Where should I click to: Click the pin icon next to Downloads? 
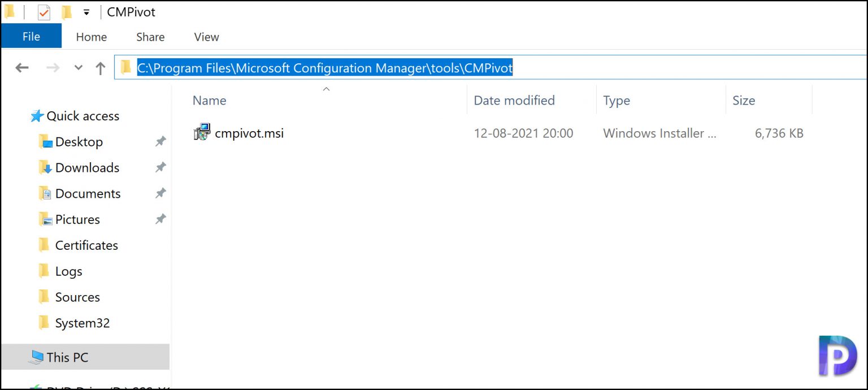point(160,167)
